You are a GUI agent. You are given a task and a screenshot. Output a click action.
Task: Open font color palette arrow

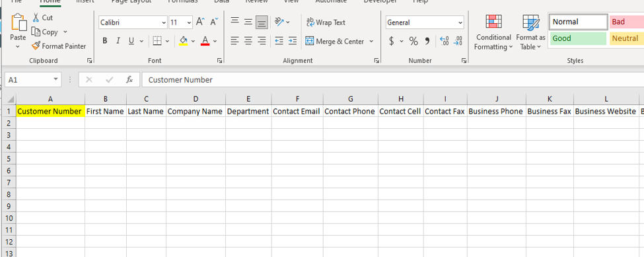tap(215, 41)
